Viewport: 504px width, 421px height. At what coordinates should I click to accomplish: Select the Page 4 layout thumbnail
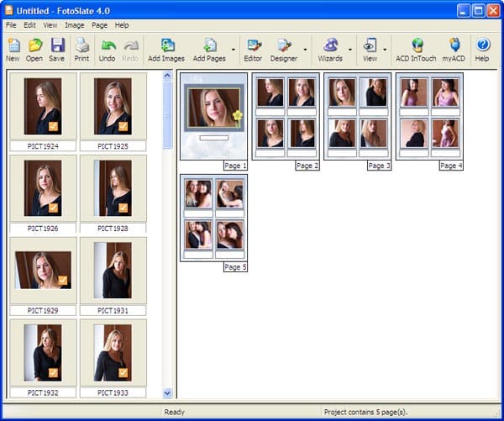(x=429, y=116)
